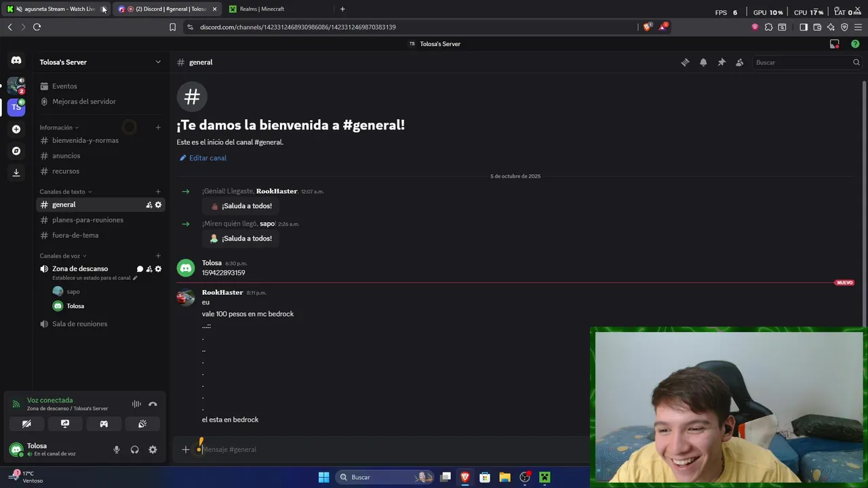Open user settings gear icon
The width and height of the screenshot is (868, 488).
tap(153, 449)
